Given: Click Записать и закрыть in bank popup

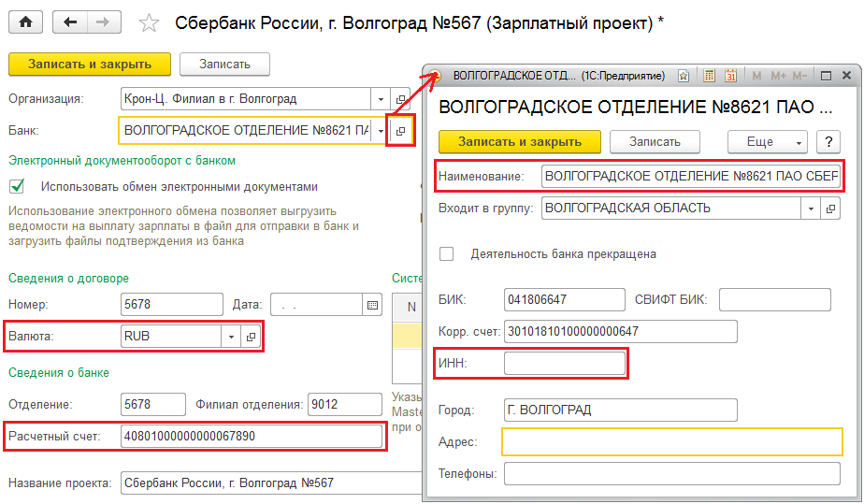Looking at the screenshot, I should (x=520, y=142).
